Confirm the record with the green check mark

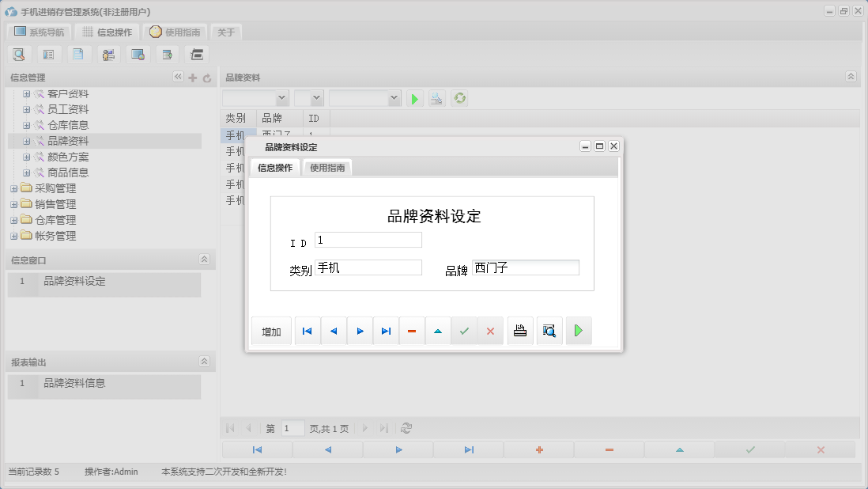pos(464,331)
